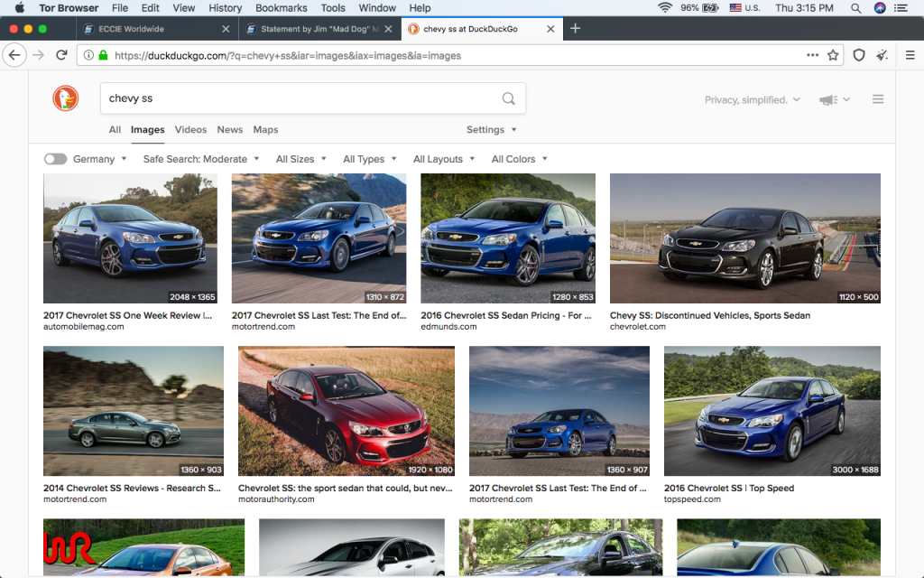Click the green padlock security icon
This screenshot has height=578, width=924.
point(103,55)
